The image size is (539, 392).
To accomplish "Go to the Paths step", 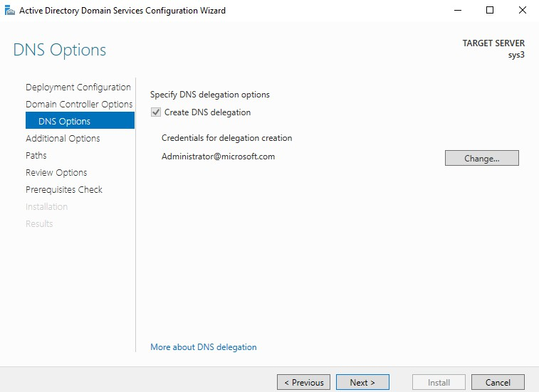I will coord(36,155).
